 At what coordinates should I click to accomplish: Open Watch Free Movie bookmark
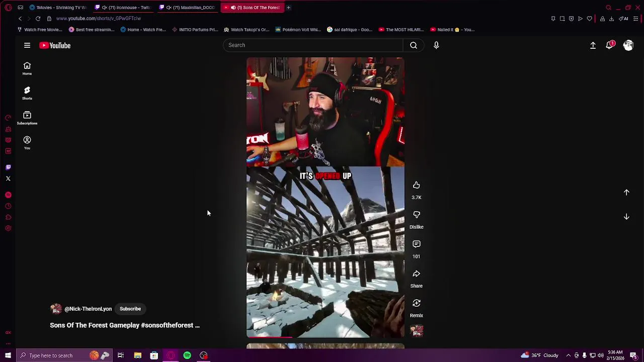pos(40,30)
